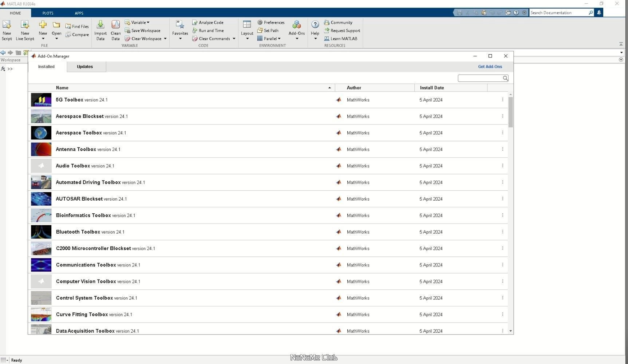
Task: Click Learn MATLAB
Action: pyautogui.click(x=341, y=39)
